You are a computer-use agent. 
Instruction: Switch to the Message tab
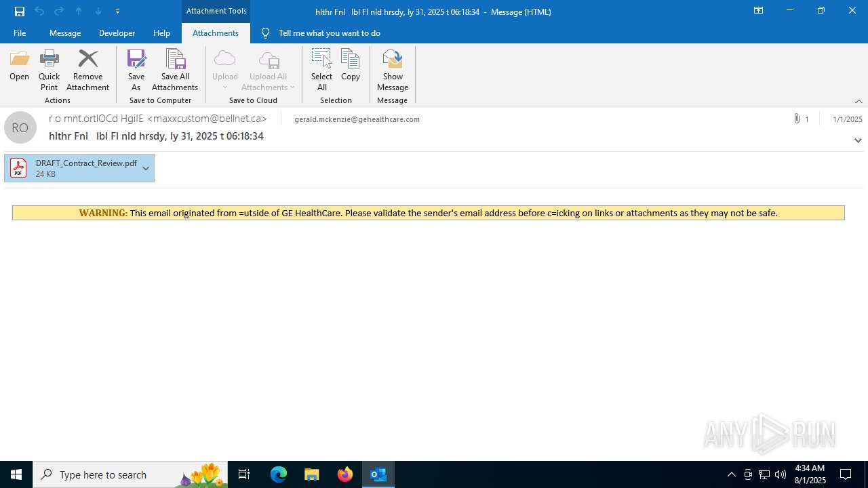(x=65, y=33)
